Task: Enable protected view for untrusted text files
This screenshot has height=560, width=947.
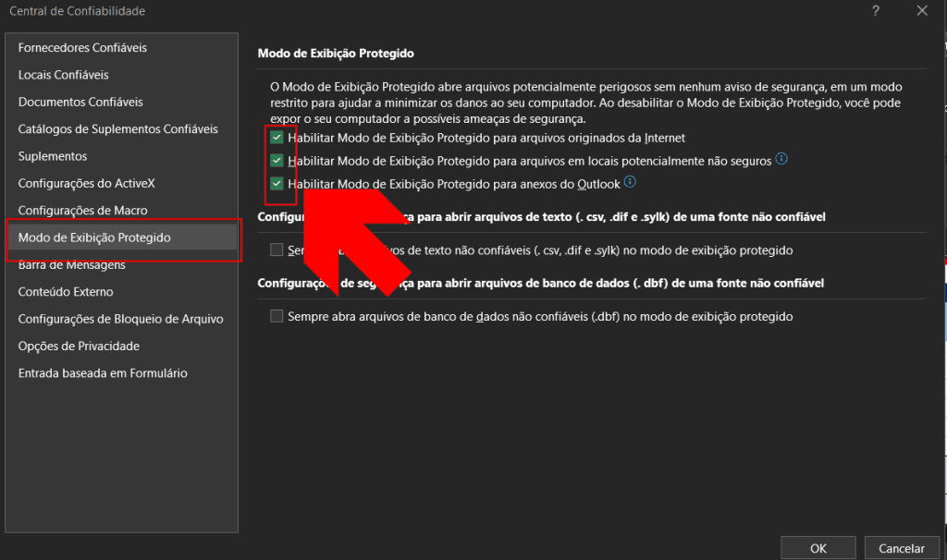Action: pos(277,250)
